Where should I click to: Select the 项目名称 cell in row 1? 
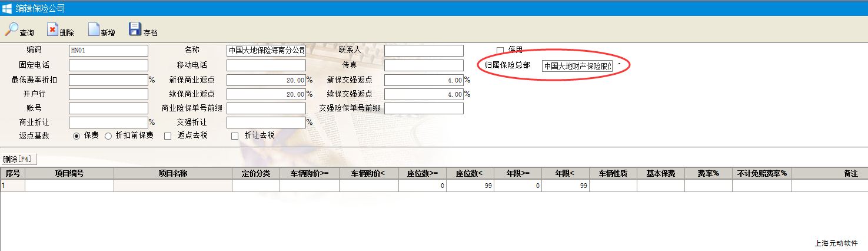click(172, 186)
